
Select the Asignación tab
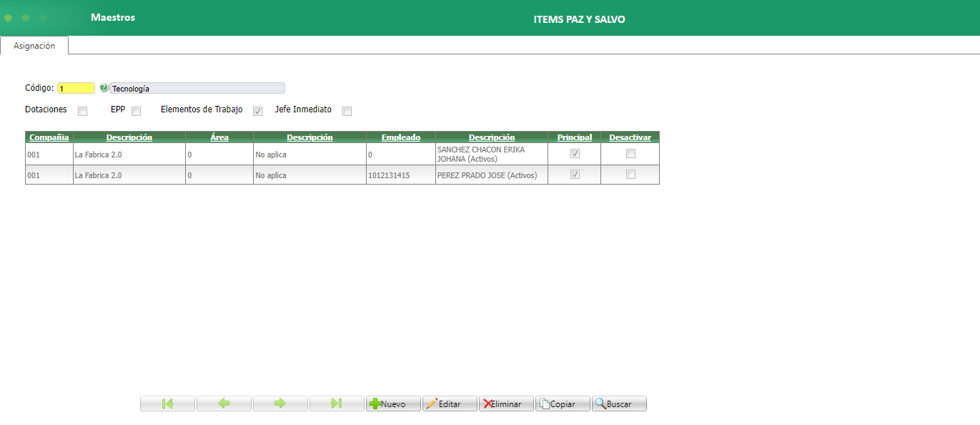coord(34,45)
